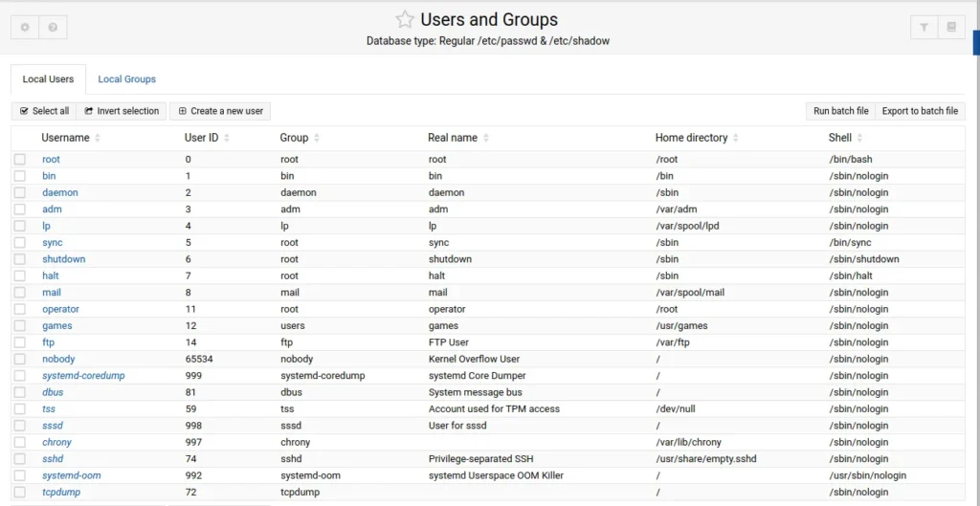This screenshot has height=506, width=980.
Task: Tick the checkbox for user nobody
Action: [x=20, y=360]
